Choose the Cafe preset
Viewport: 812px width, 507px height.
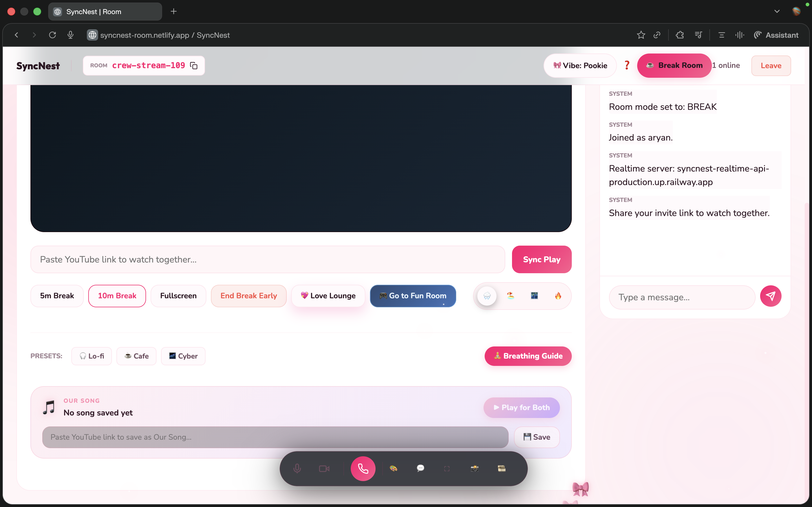pos(136,356)
